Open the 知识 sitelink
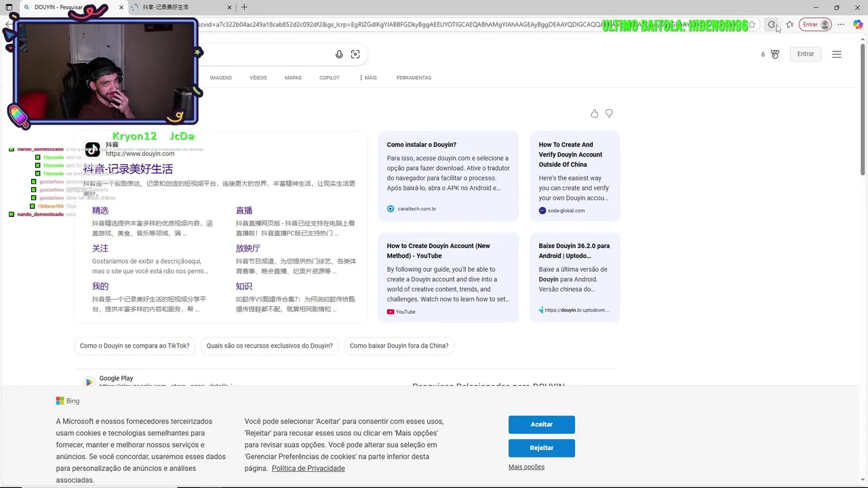 point(244,287)
